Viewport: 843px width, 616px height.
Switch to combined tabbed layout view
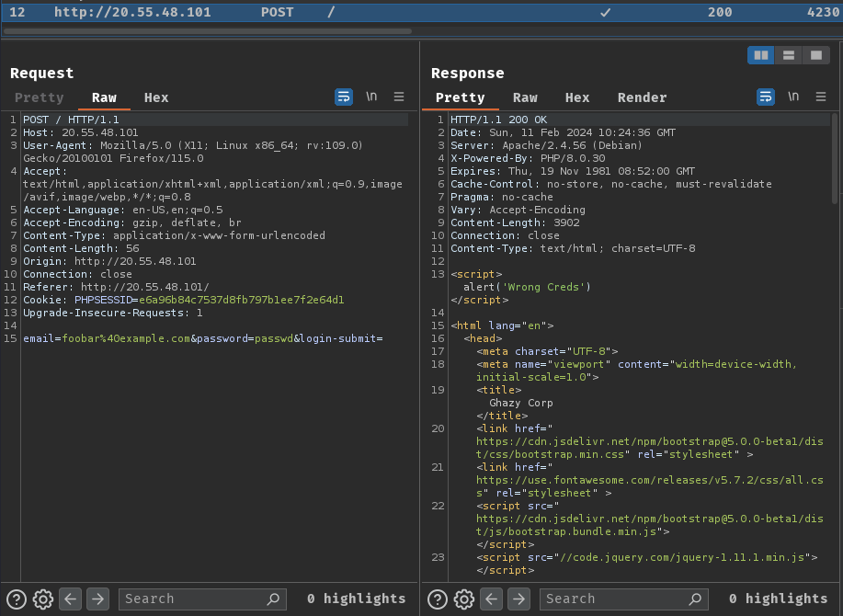pyautogui.click(x=816, y=55)
